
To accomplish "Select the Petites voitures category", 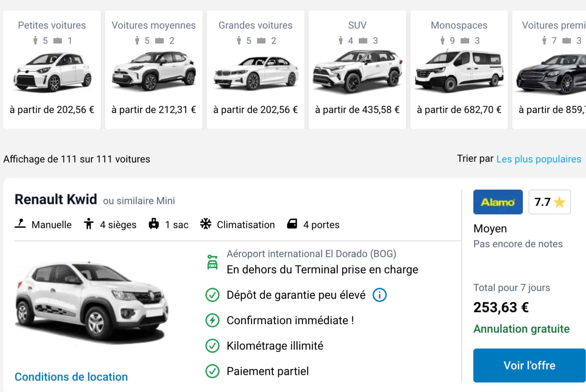I will tap(52, 70).
